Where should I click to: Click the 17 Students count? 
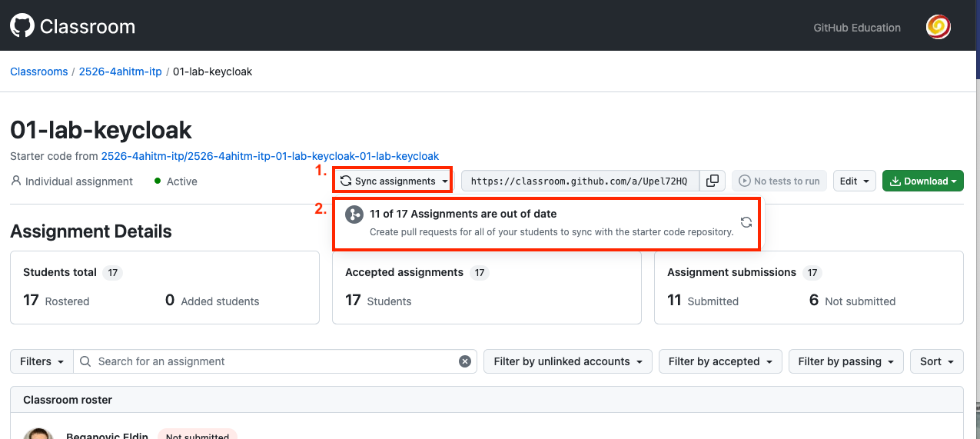pyautogui.click(x=378, y=301)
